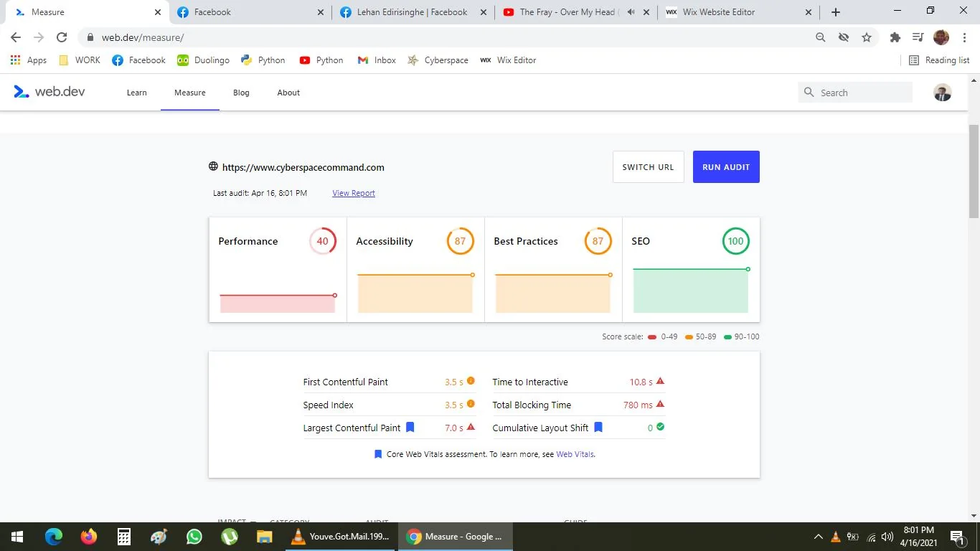
Task: Click Cumulative Layout Shift bookmark icon
Action: coord(598,427)
